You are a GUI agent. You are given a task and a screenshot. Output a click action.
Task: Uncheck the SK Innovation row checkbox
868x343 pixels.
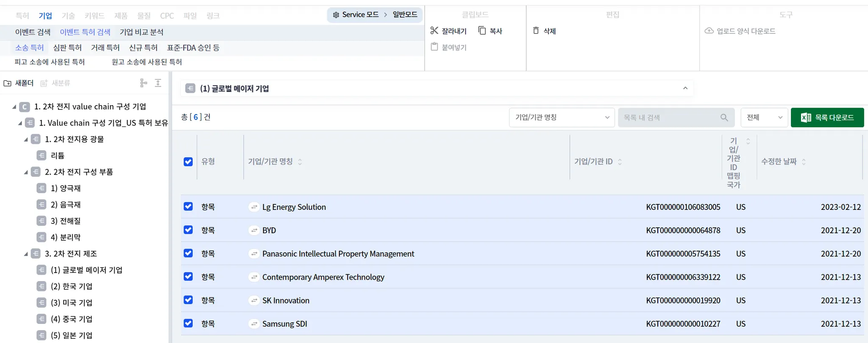(188, 300)
